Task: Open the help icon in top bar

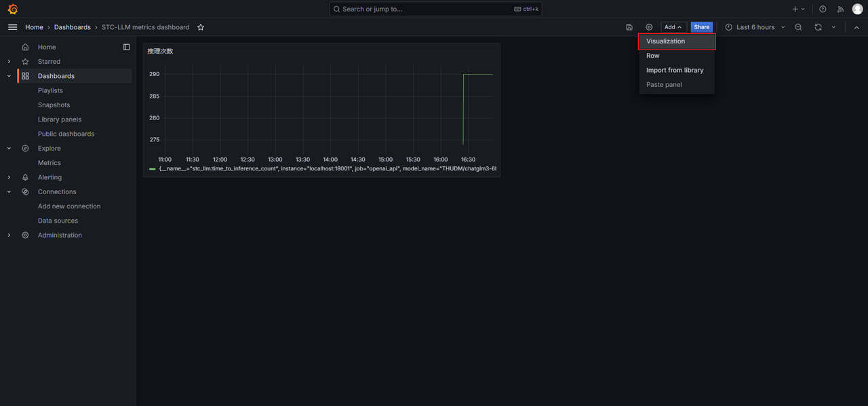Action: pyautogui.click(x=823, y=9)
